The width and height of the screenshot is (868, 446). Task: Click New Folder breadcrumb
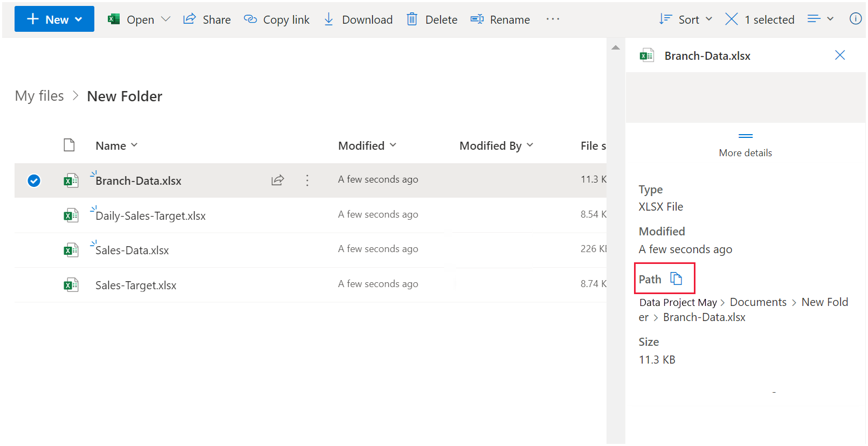pos(125,96)
